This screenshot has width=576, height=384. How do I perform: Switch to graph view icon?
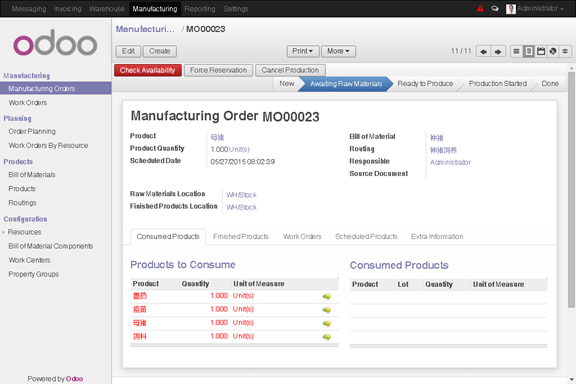coord(553,51)
